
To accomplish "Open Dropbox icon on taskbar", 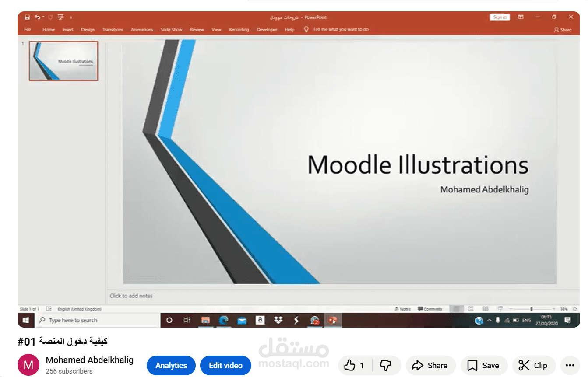I will [278, 320].
